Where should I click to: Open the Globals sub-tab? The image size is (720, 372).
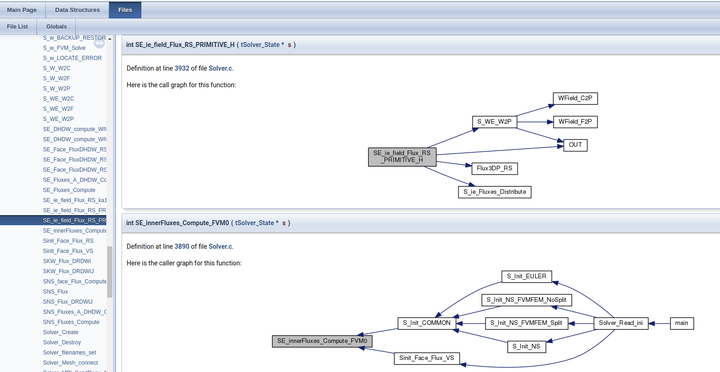[x=56, y=27]
